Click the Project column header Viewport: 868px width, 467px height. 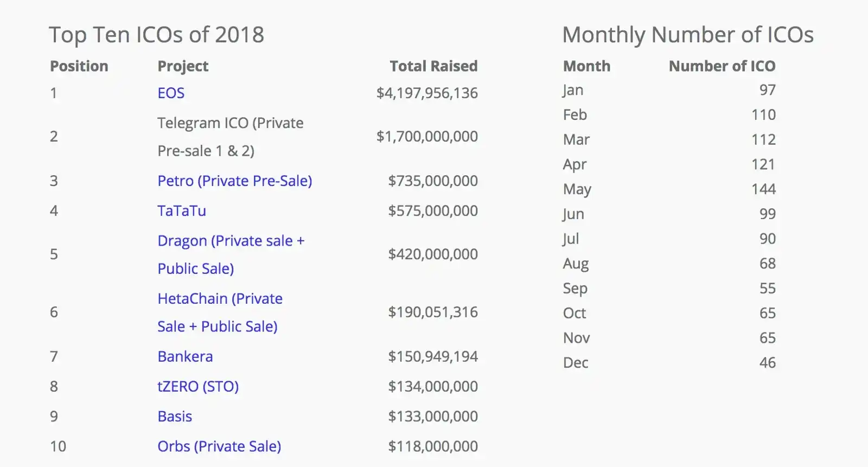tap(183, 66)
